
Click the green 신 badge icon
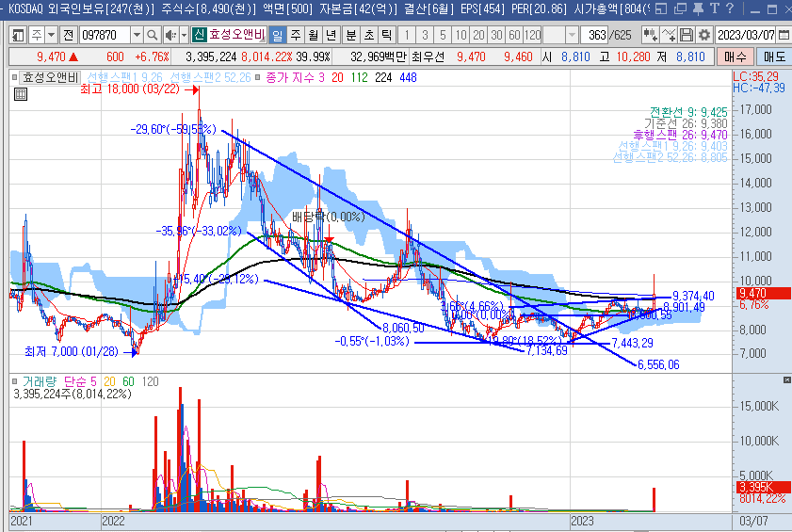[200, 35]
